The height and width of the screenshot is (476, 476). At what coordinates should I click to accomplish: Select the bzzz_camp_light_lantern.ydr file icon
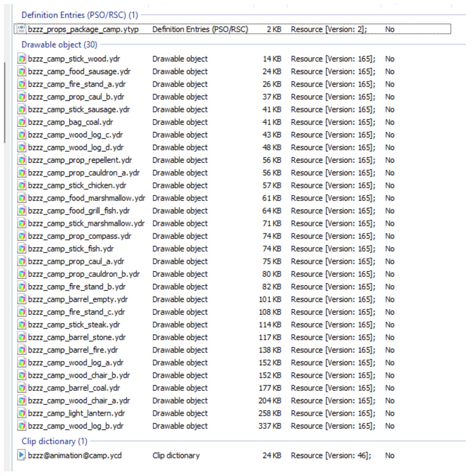22,413
